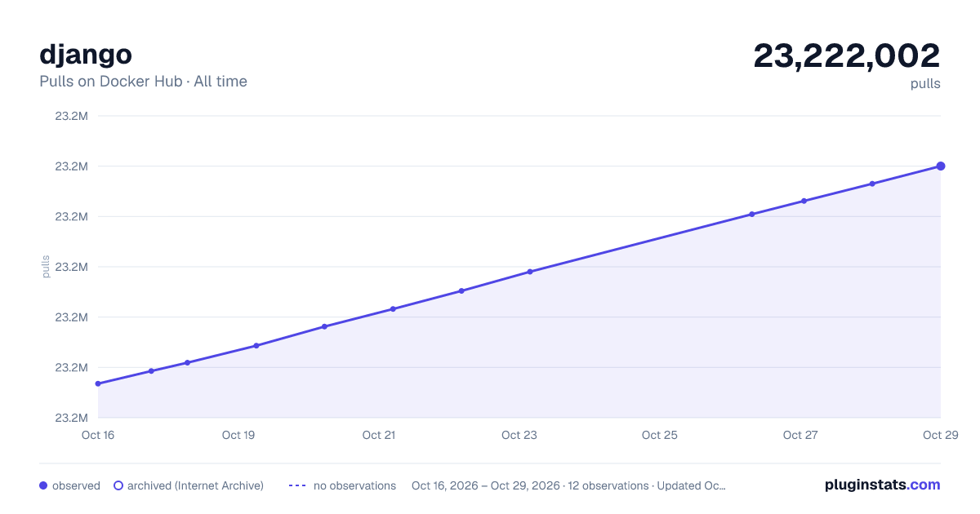Select the large final data point at Oct 29
980x514 pixels.
(x=941, y=166)
